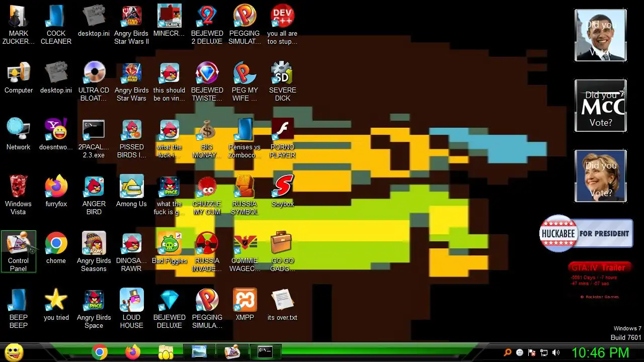The image size is (644, 362).
Task: Open the its over.txt file
Action: coord(282,305)
